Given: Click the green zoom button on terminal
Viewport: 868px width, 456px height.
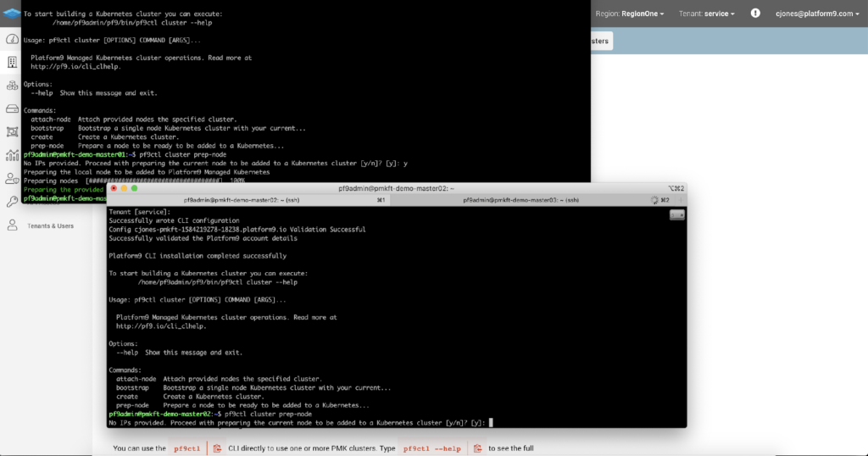Looking at the screenshot, I should (134, 188).
